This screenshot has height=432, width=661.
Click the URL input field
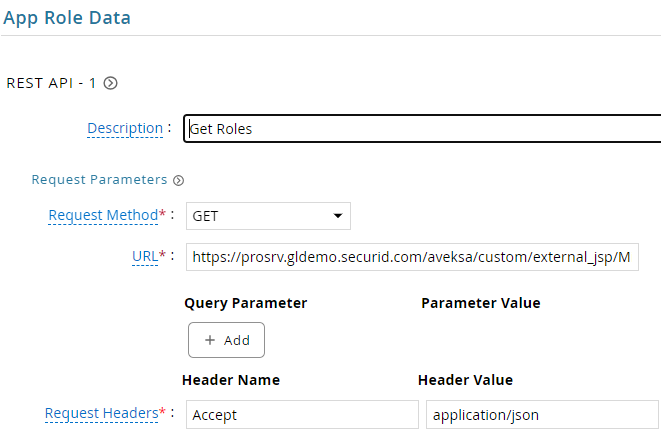(x=412, y=257)
